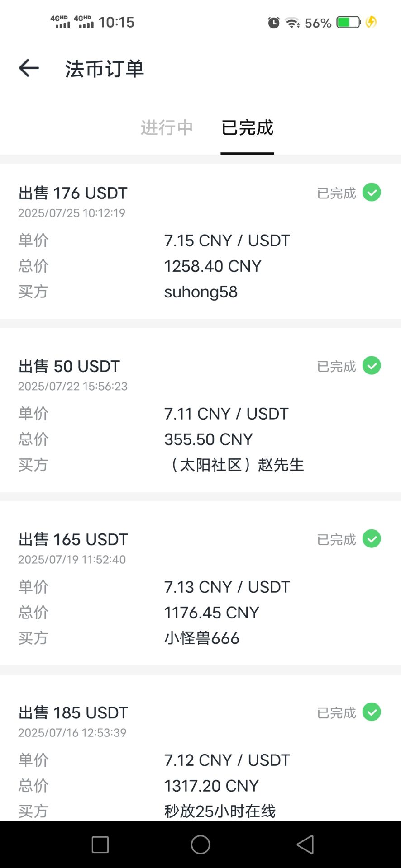Open the 出售 165 USDT order
401x868 pixels.
coord(200,588)
